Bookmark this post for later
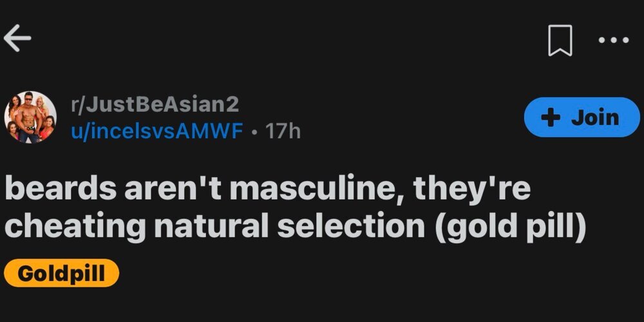This screenshot has width=644, height=322. point(560,40)
